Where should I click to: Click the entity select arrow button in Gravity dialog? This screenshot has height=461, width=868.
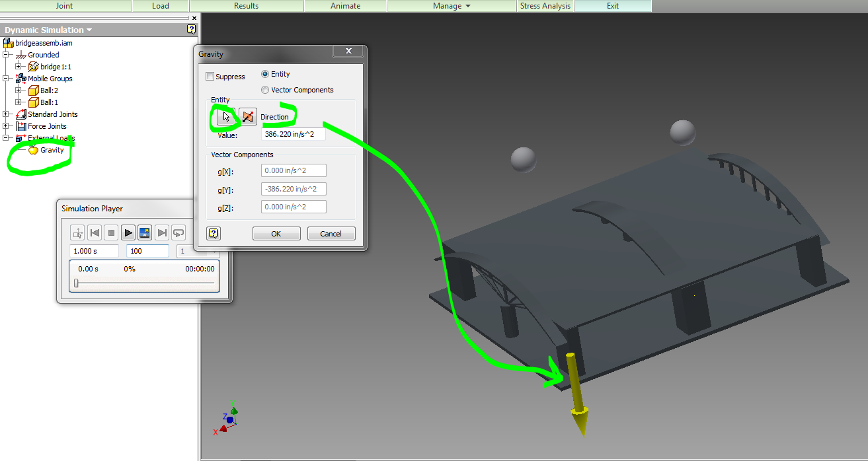(x=225, y=117)
